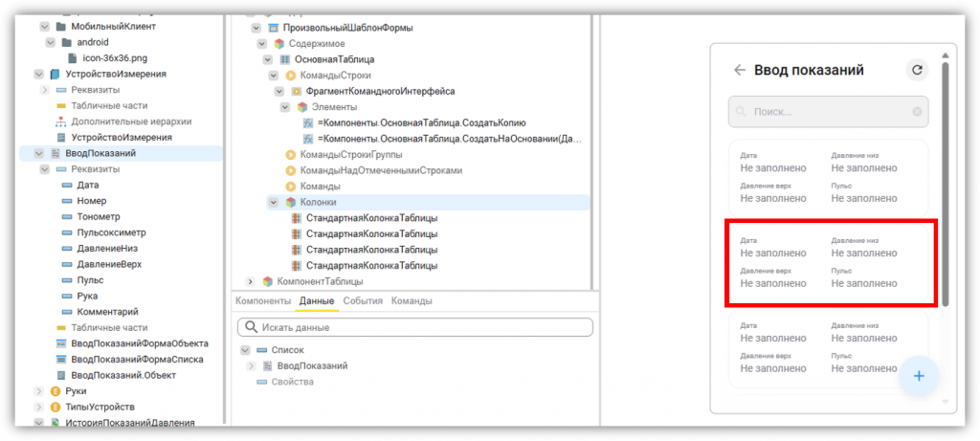Screen dimensions: 980x441
Task: Open the Команды tab
Action: (x=412, y=301)
